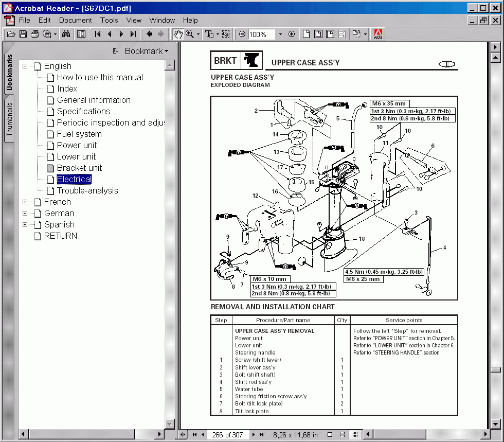Click the Zoom Out minus icon
Image resolution: width=504 pixels, height=442 pixels.
[242, 34]
